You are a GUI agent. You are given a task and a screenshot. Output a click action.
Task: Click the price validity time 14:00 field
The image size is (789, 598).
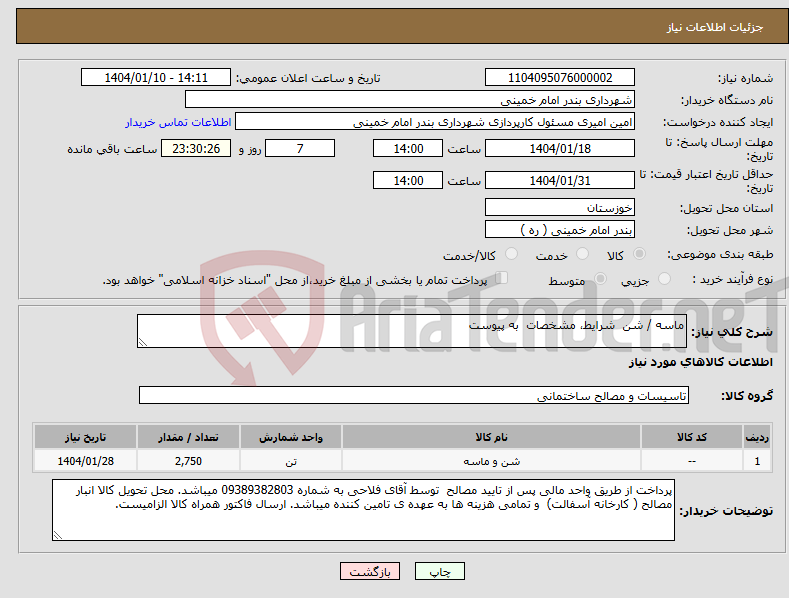click(408, 180)
